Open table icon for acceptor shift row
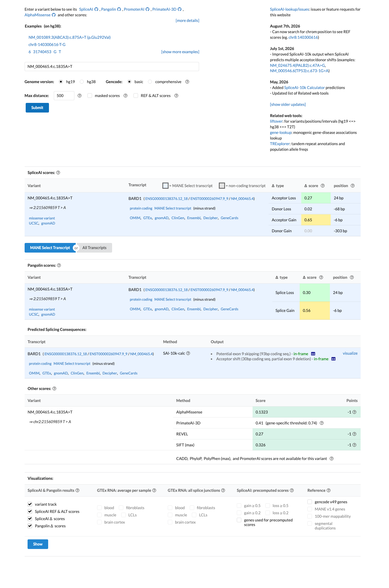The height and width of the screenshot is (588, 389). (333, 359)
